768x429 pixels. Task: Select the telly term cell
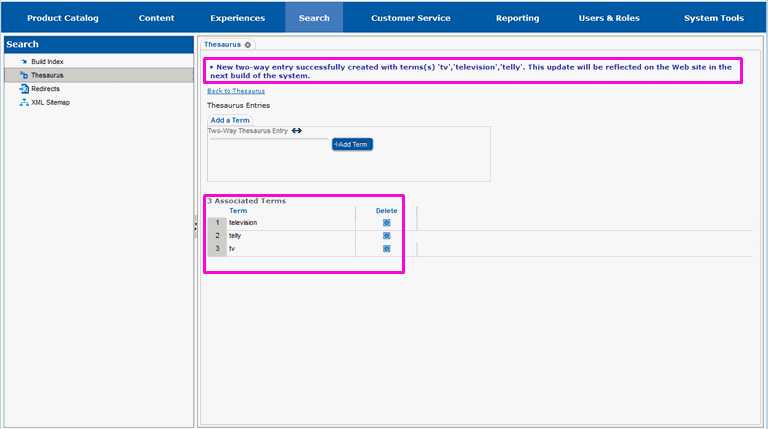(291, 236)
